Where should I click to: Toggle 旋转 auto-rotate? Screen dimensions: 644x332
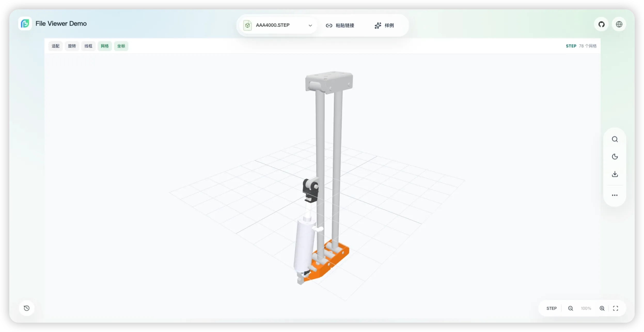[x=72, y=46]
